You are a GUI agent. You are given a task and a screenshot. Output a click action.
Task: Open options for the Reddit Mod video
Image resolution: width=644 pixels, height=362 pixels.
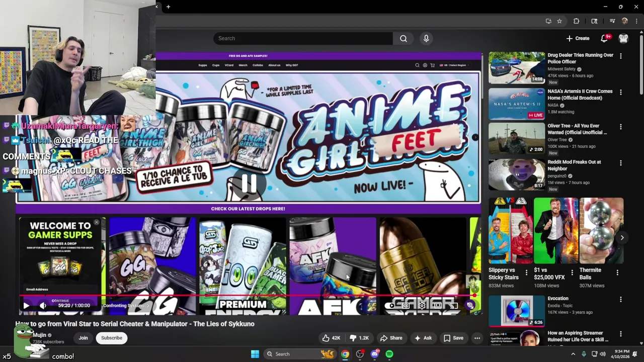[620, 163]
